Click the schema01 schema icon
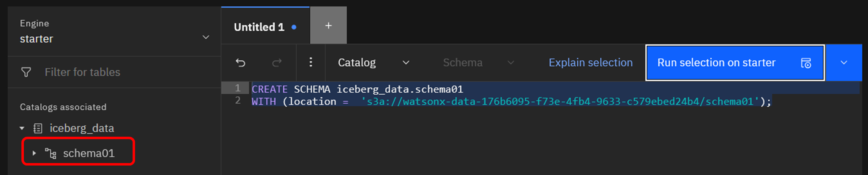The height and width of the screenshot is (175, 868). [x=51, y=154]
